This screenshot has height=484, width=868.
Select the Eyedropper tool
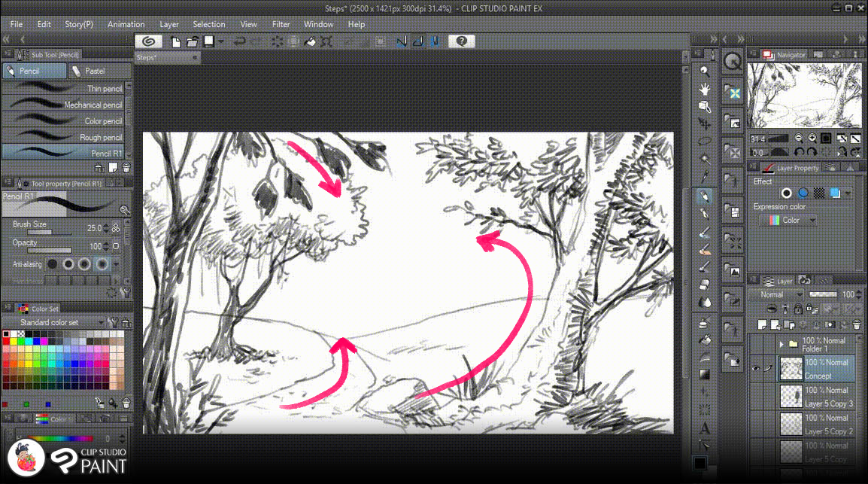coord(704,177)
